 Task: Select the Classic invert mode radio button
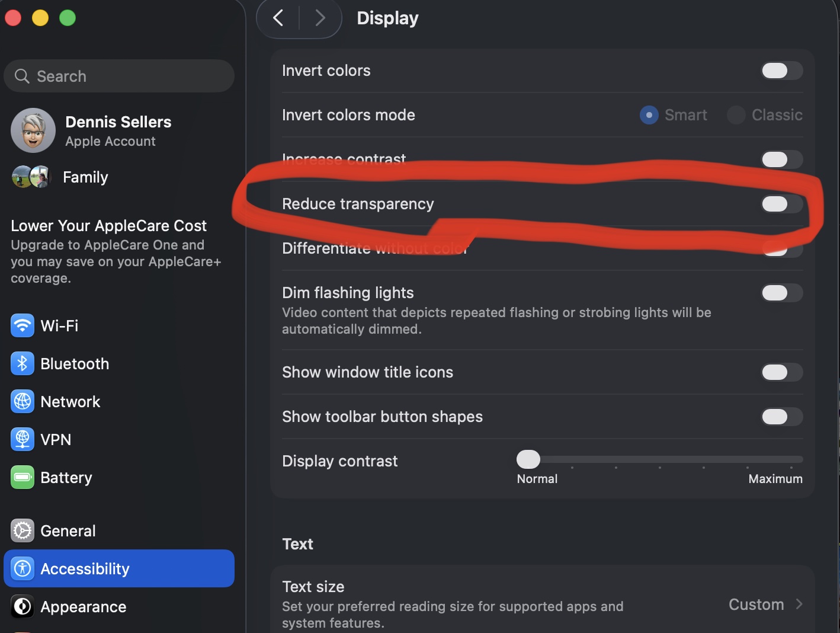[x=736, y=115]
